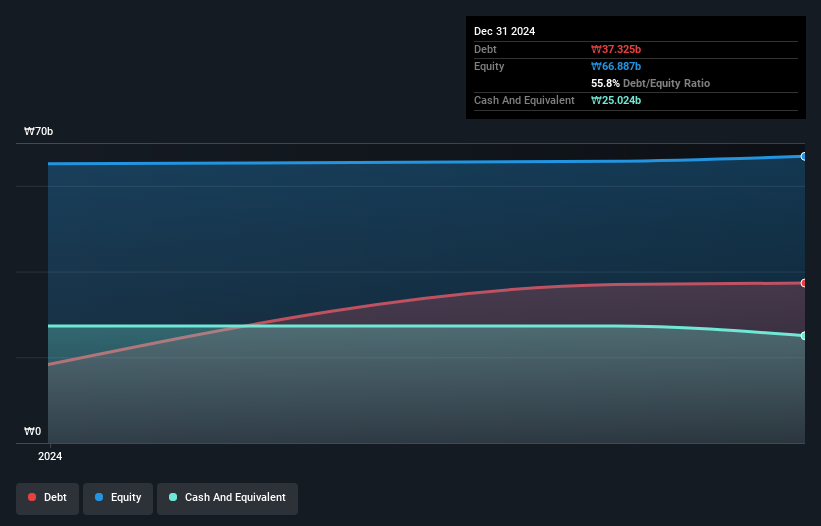
Task: Toggle the Equity series legend button
Action: pos(118,498)
